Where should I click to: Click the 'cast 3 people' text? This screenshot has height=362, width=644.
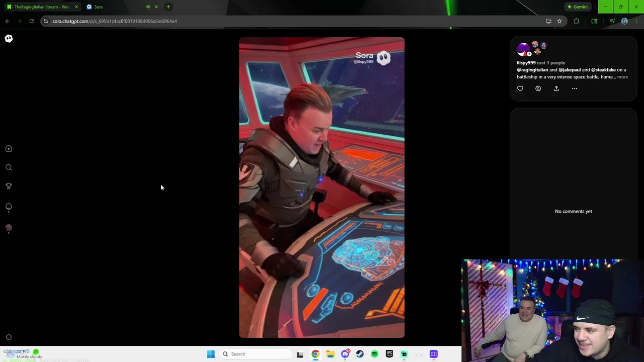click(551, 63)
